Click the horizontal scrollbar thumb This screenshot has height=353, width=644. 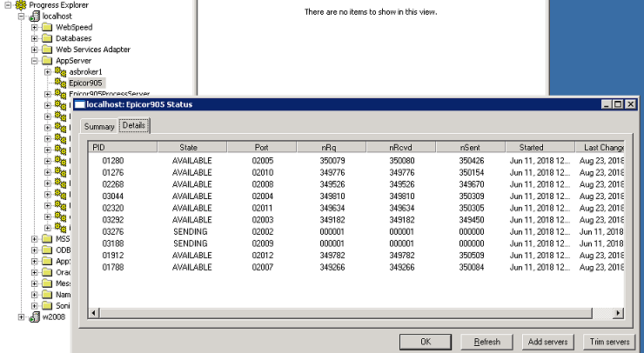pos(345,313)
